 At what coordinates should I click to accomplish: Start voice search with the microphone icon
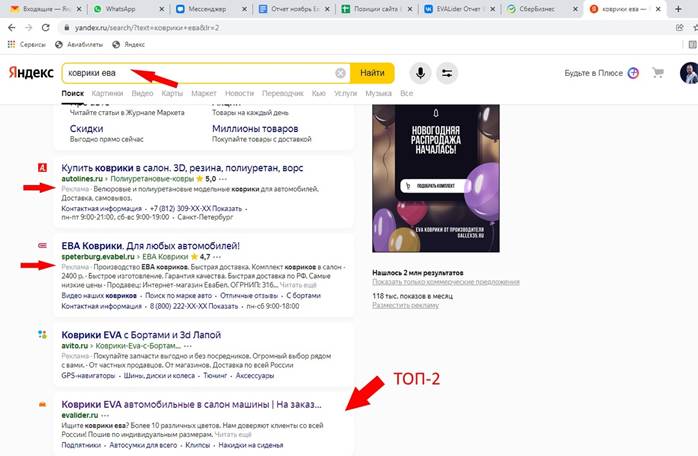coord(420,73)
